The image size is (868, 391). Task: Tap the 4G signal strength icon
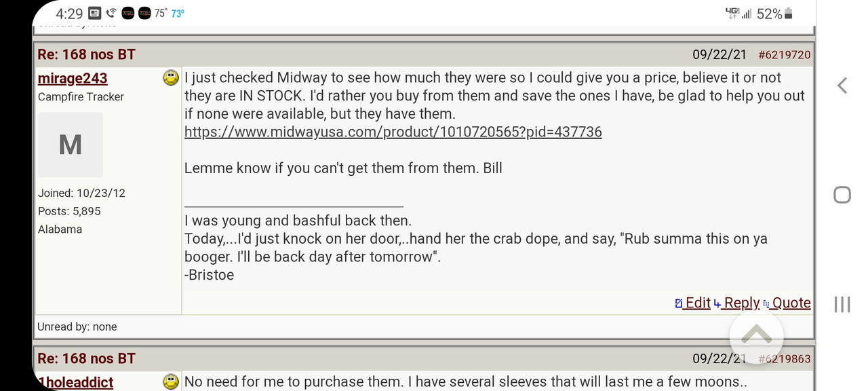[x=738, y=14]
